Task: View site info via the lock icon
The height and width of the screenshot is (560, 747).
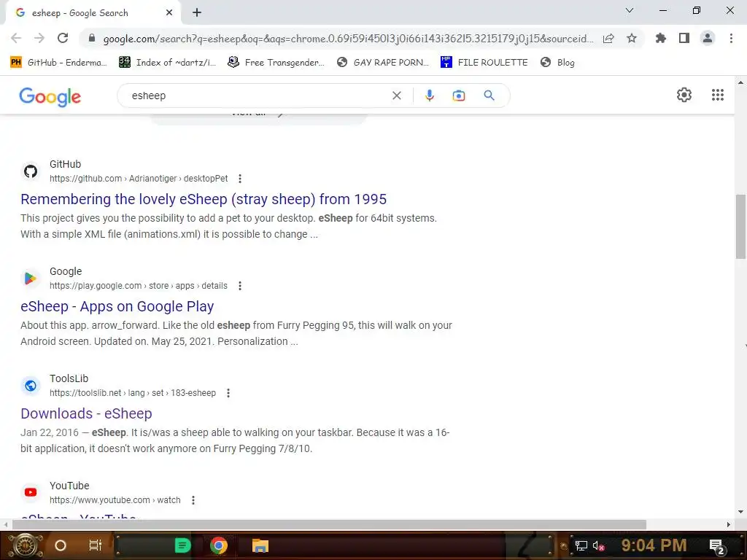Action: pyautogui.click(x=92, y=38)
